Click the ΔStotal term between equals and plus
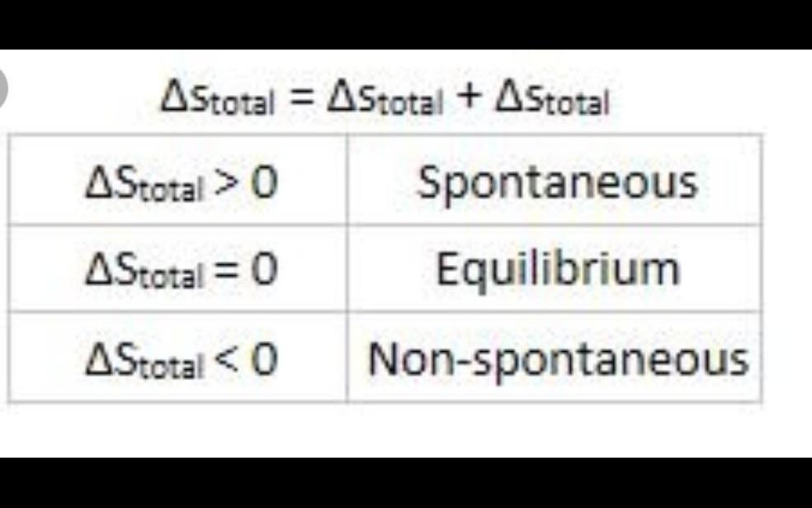The height and width of the screenshot is (508, 812). click(385, 101)
